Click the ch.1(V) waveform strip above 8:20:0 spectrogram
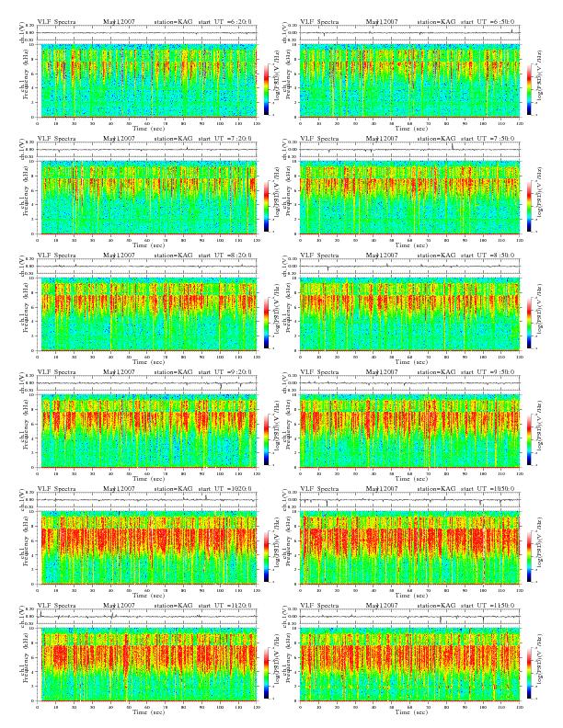The height and width of the screenshot is (728, 563). pos(147,267)
